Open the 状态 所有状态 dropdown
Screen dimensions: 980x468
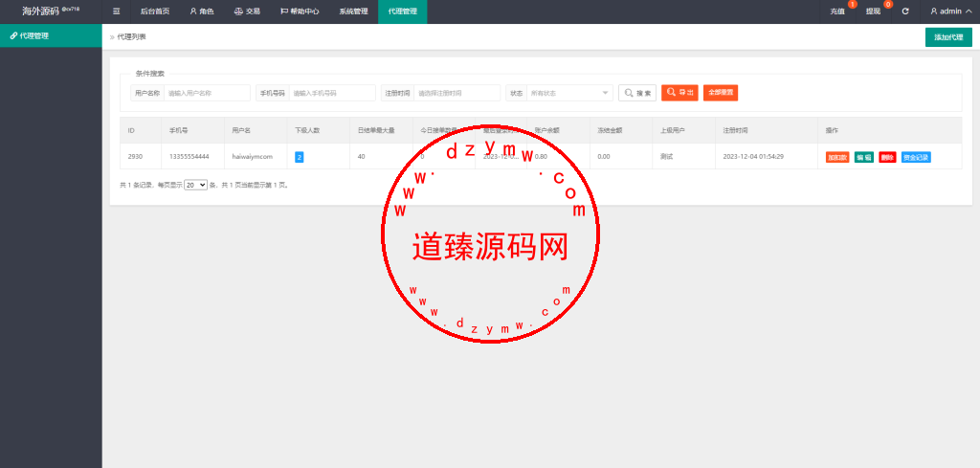pyautogui.click(x=570, y=93)
